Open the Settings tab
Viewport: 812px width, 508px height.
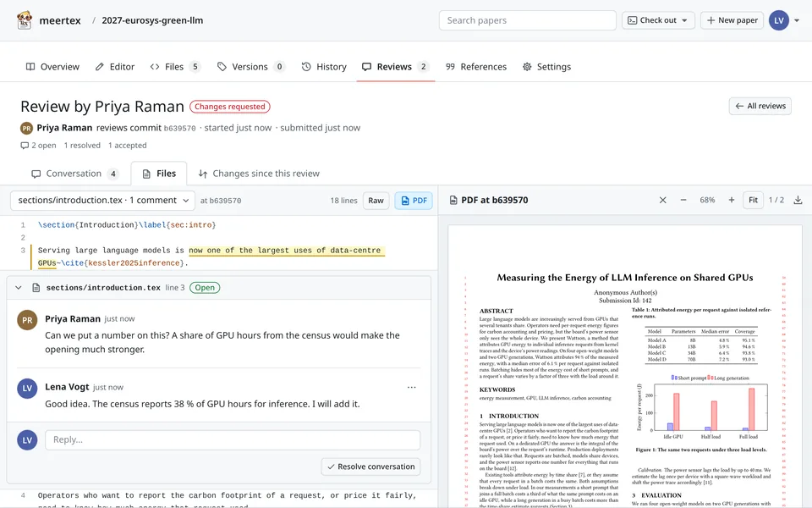point(546,66)
